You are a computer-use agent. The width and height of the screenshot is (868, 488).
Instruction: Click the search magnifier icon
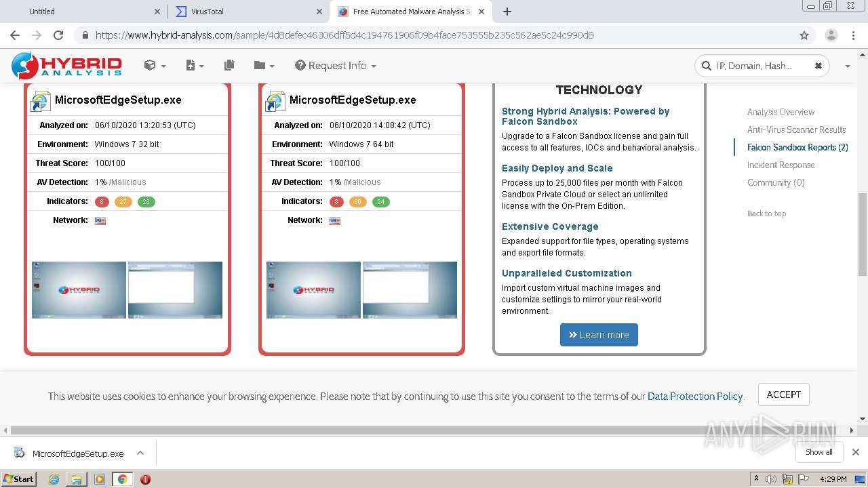tap(708, 66)
